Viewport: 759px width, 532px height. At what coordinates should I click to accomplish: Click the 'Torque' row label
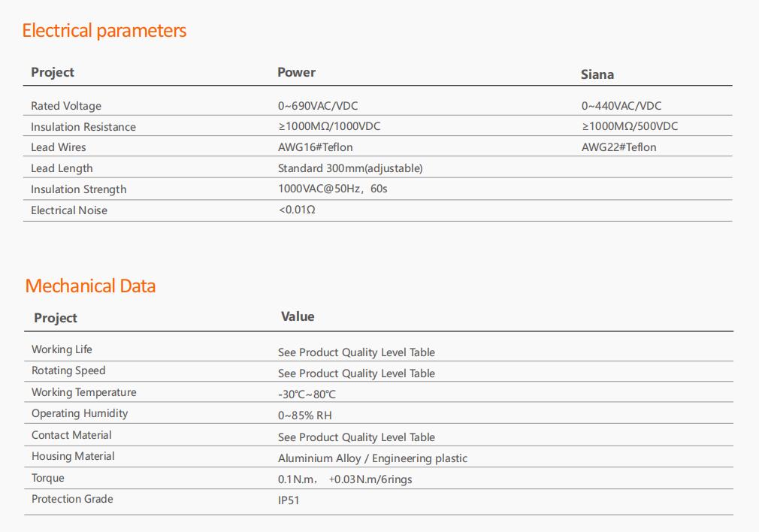click(x=47, y=478)
